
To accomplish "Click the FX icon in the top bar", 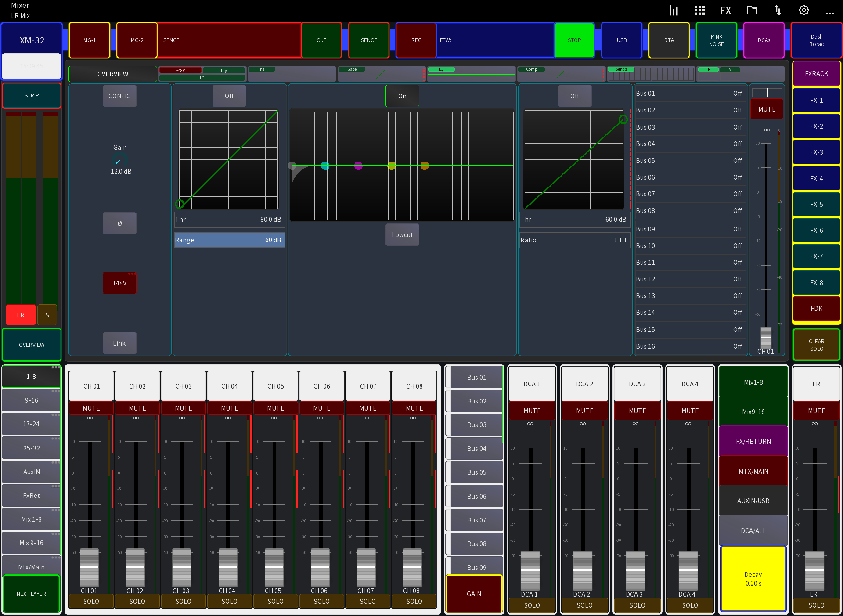I will 725,10.
